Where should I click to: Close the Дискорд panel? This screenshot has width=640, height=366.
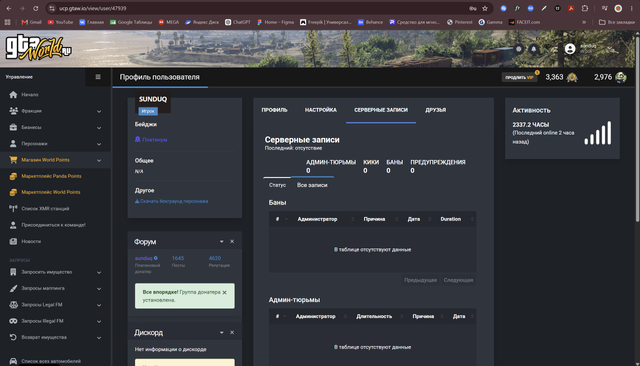[232, 333]
